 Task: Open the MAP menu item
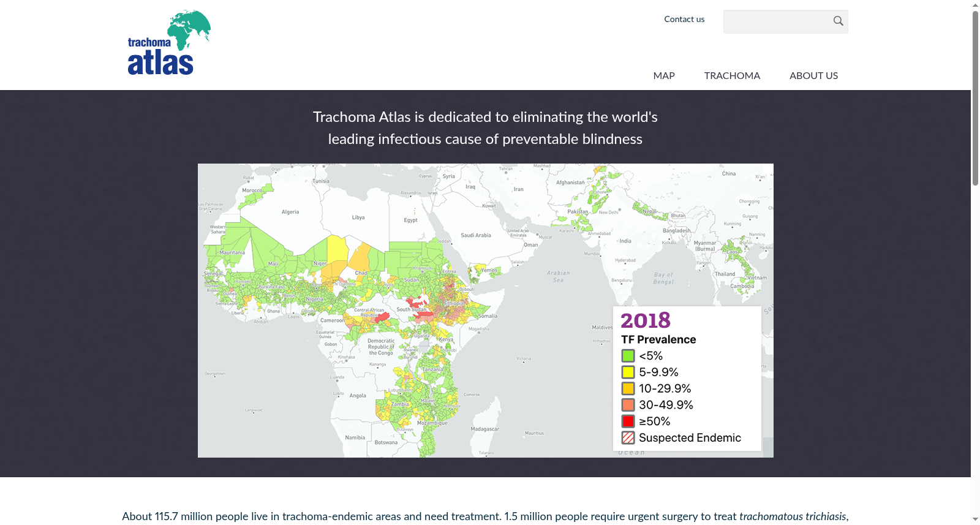pos(664,76)
